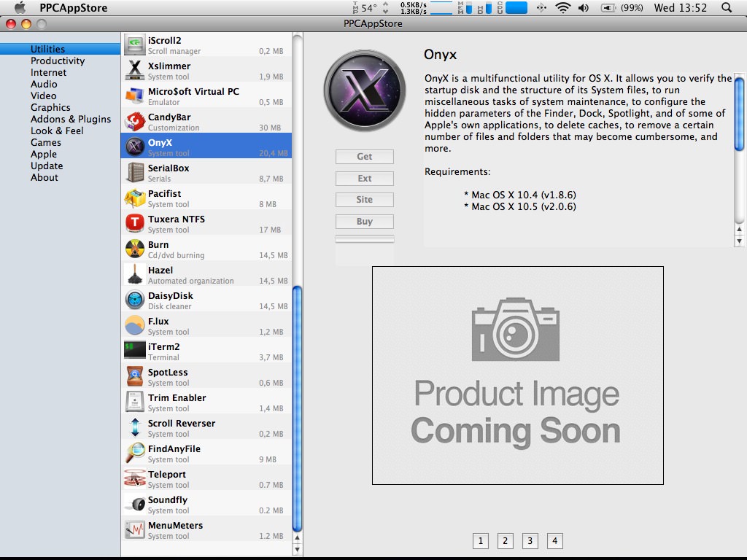This screenshot has width=747, height=560.
Task: Open the PPCAppStore menu
Action: pos(74,7)
